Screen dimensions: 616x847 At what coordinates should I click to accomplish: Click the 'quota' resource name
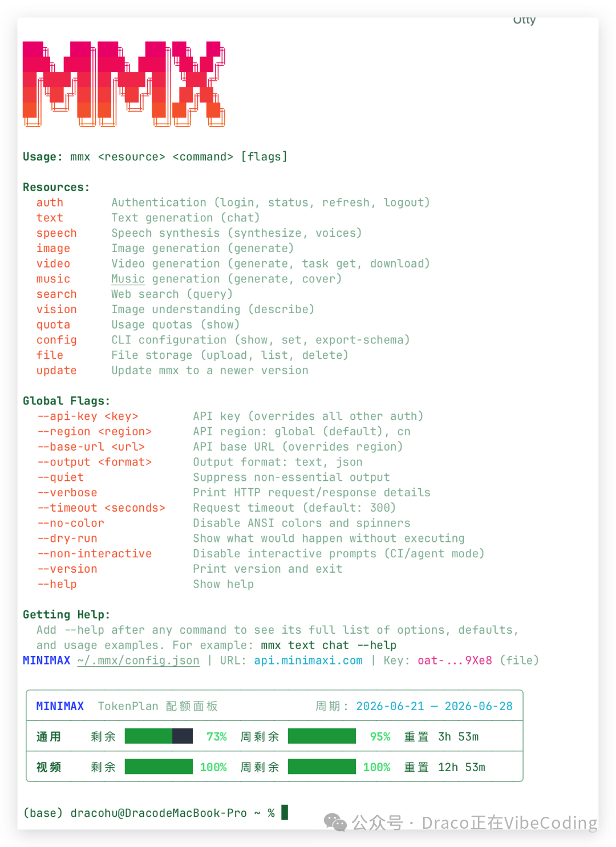53,325
